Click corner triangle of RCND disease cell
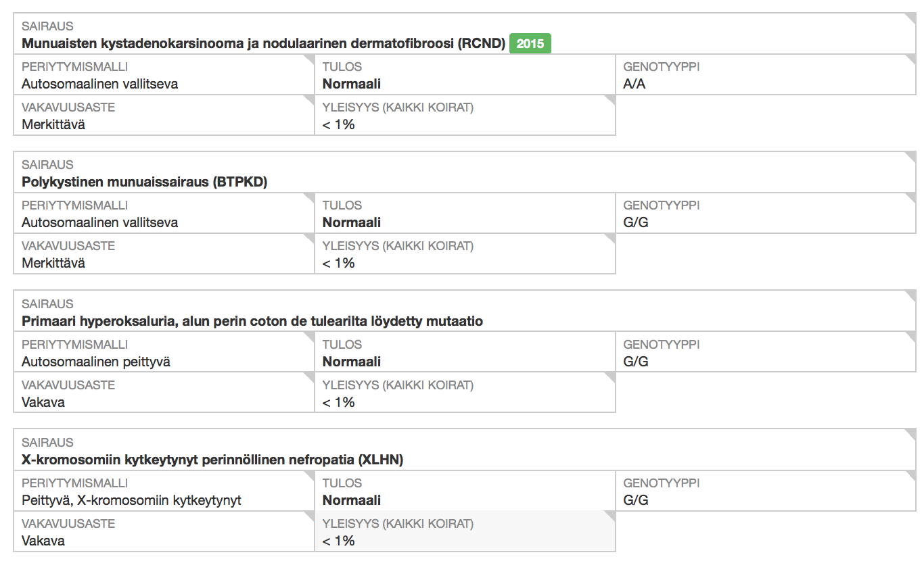Image resolution: width=924 pixels, height=561 pixels. pyautogui.click(x=911, y=18)
